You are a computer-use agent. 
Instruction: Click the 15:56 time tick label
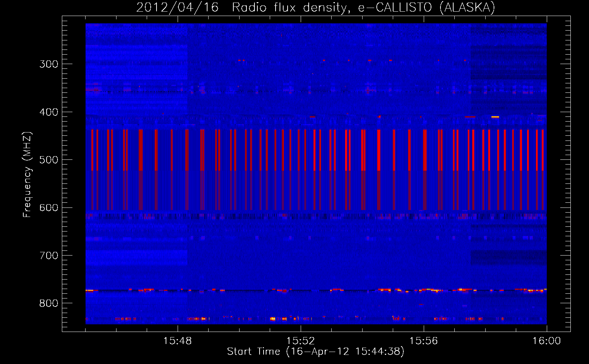(x=423, y=341)
